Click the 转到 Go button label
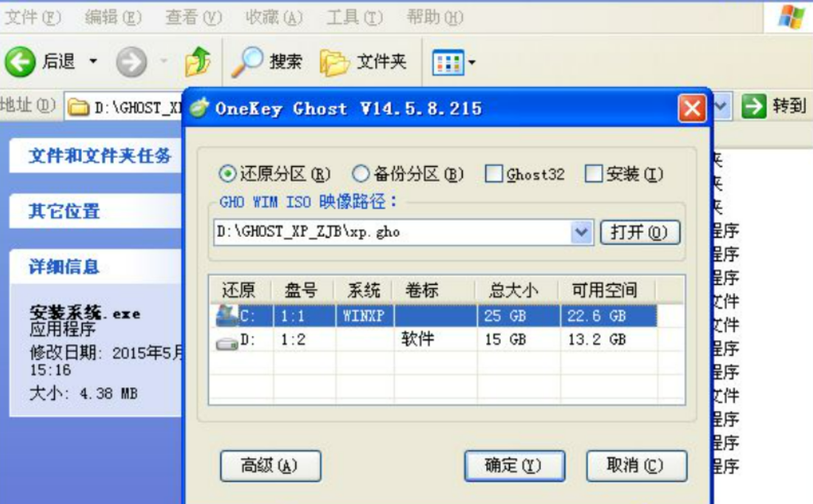The width and height of the screenshot is (813, 504). 789,106
